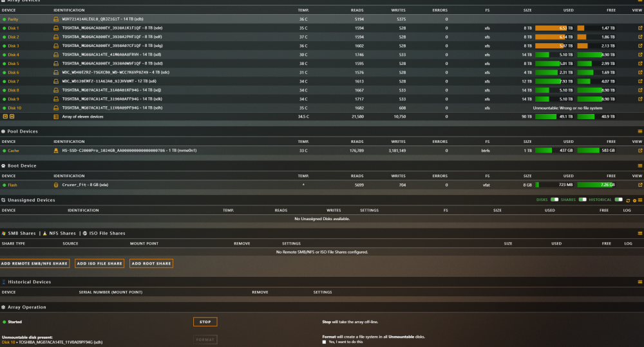The height and width of the screenshot is (347, 644).
Task: Click Disk 1 used-space bar showing 6.53 TB
Action: pos(554,28)
